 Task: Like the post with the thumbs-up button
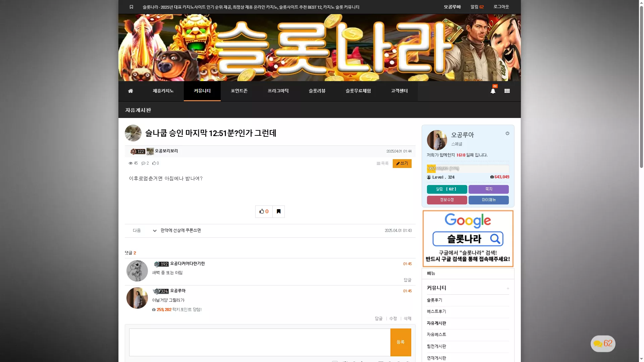tap(264, 212)
